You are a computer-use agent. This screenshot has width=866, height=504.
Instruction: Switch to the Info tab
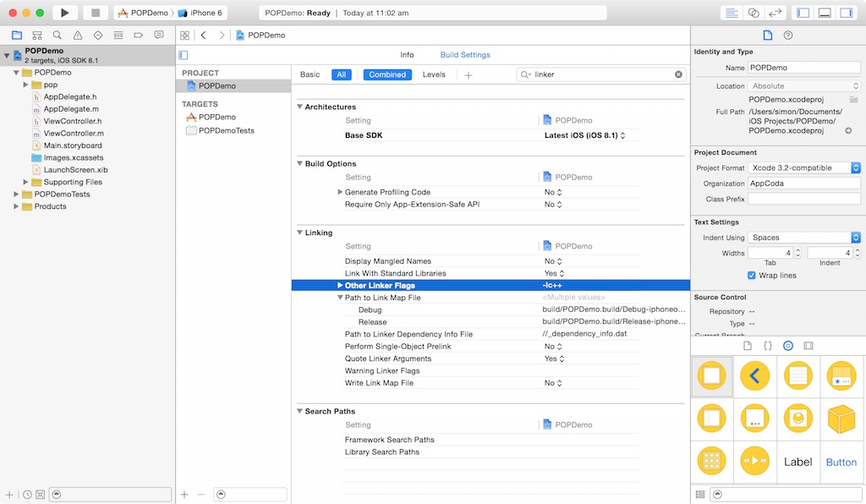(x=407, y=54)
